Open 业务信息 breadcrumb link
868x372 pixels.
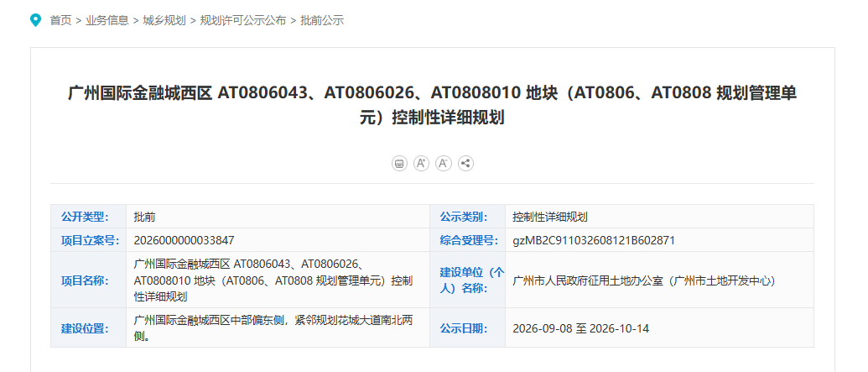pos(107,20)
